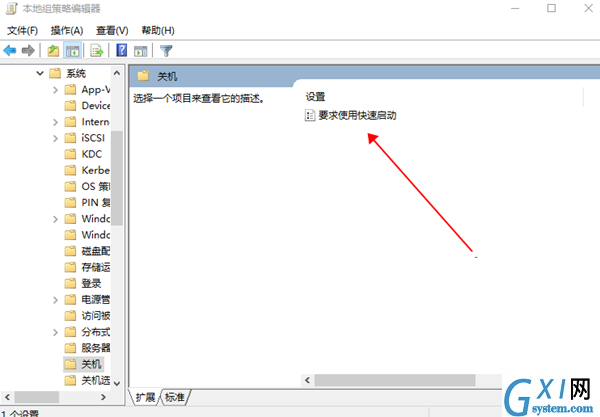Screen dimensions: 600x417
Task: Expand the iSCSI folder node
Action: coord(55,138)
